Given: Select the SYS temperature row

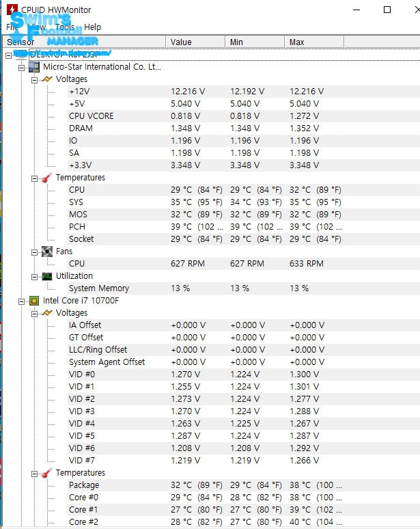Looking at the screenshot, I should click(x=243, y=202).
